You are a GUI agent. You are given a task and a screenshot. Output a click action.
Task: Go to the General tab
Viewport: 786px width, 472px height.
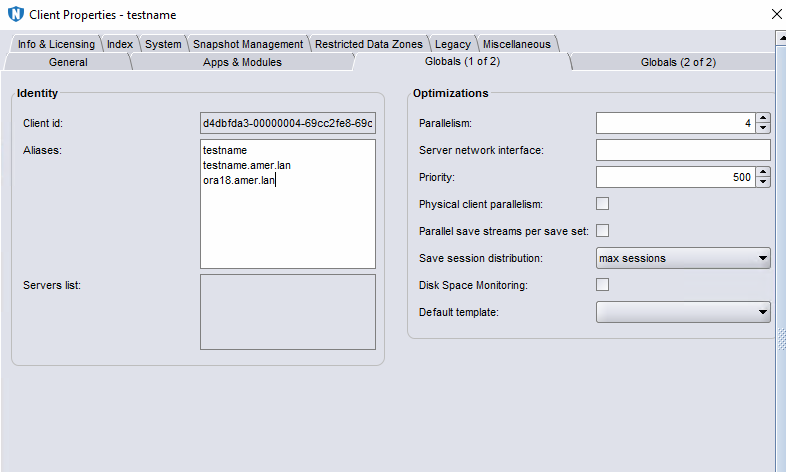pyautogui.click(x=68, y=62)
